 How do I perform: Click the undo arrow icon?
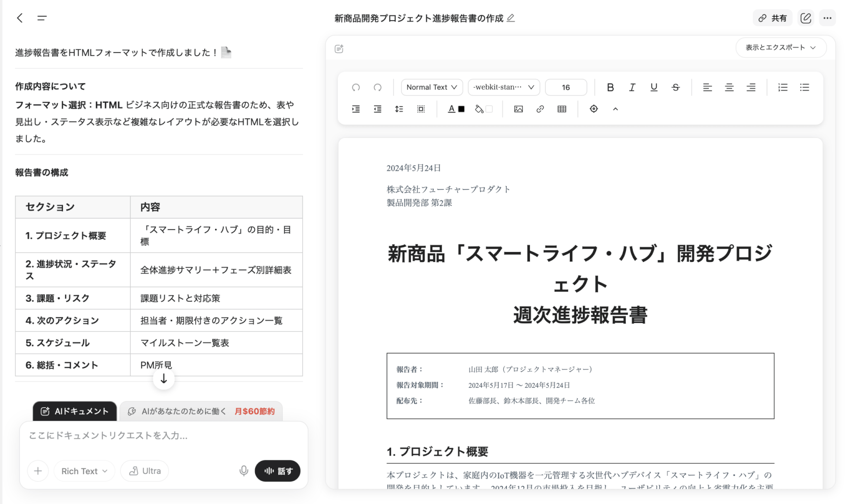click(356, 87)
